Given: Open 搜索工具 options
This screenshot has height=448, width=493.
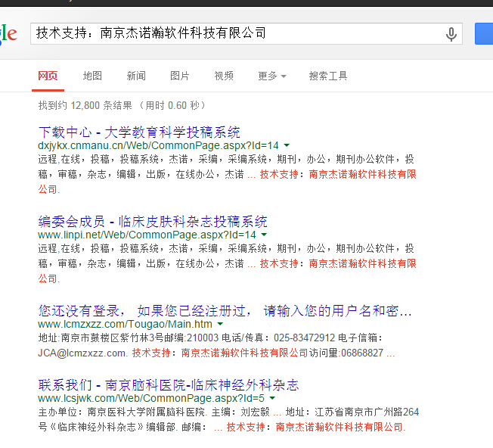Looking at the screenshot, I should point(328,76).
